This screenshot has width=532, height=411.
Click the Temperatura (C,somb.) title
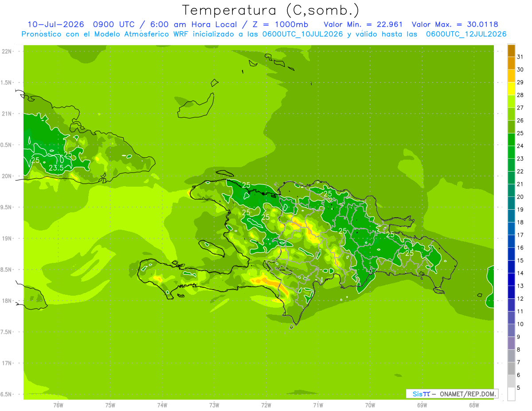(271, 10)
